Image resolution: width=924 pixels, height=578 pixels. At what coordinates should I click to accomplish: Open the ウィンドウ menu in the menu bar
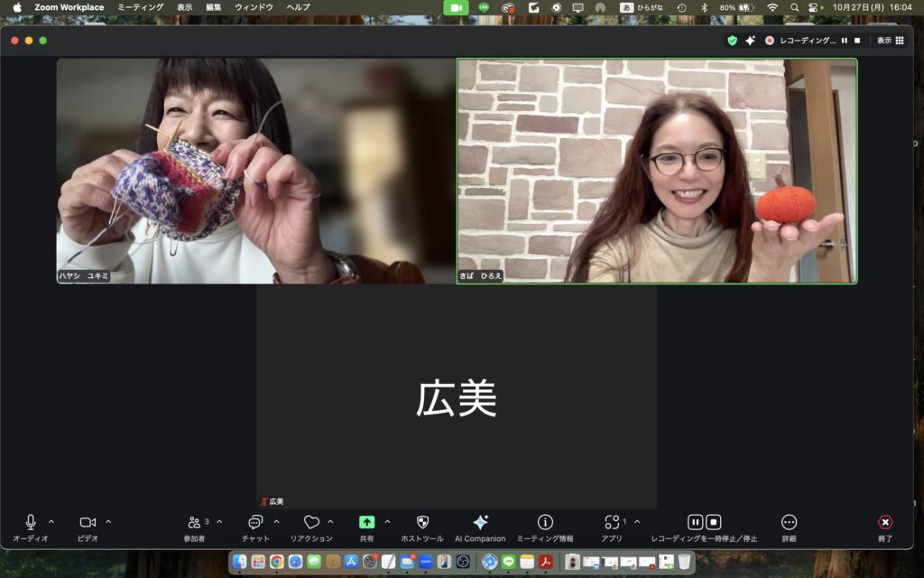click(254, 7)
